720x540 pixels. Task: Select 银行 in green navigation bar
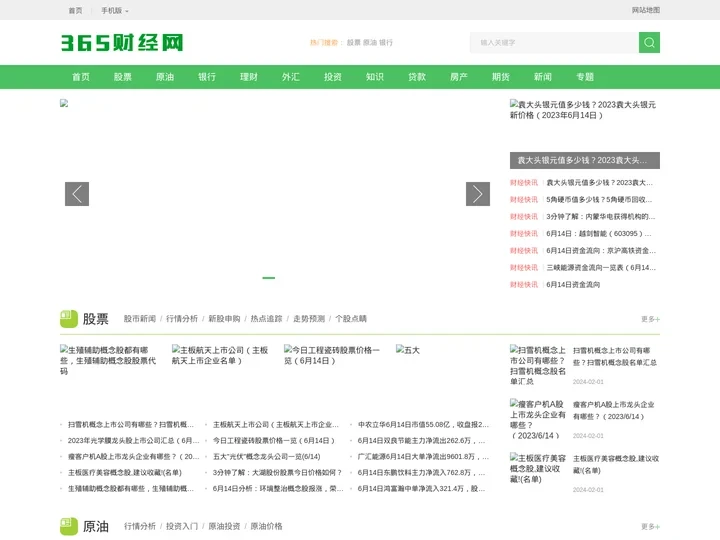coord(207,77)
